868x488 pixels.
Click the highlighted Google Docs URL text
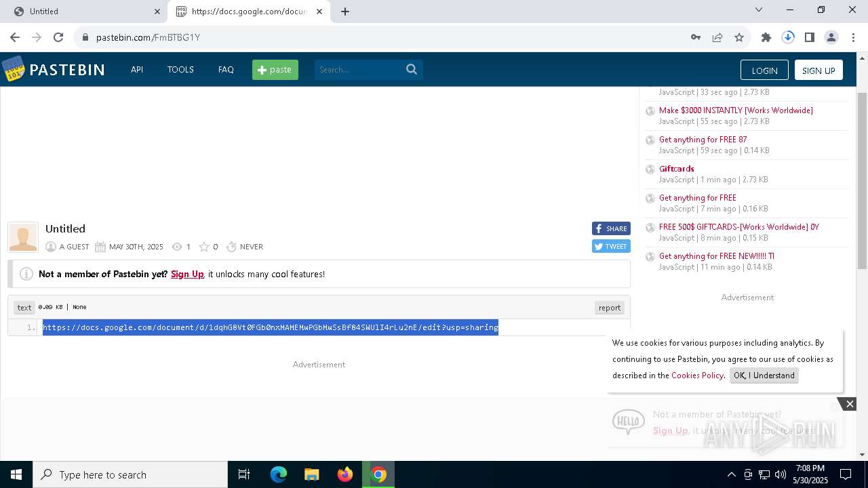(271, 327)
